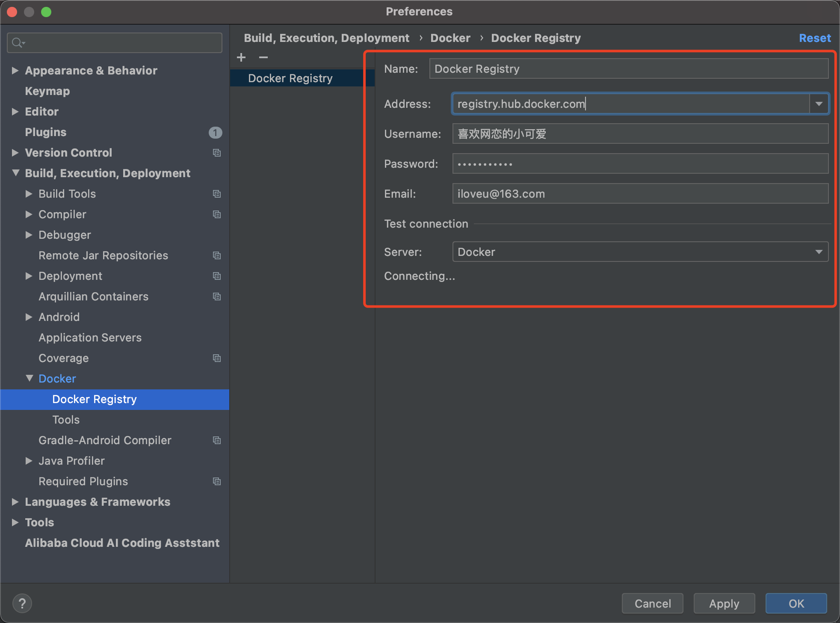840x623 pixels.
Task: Click project-level icon beside Version Control
Action: point(217,153)
